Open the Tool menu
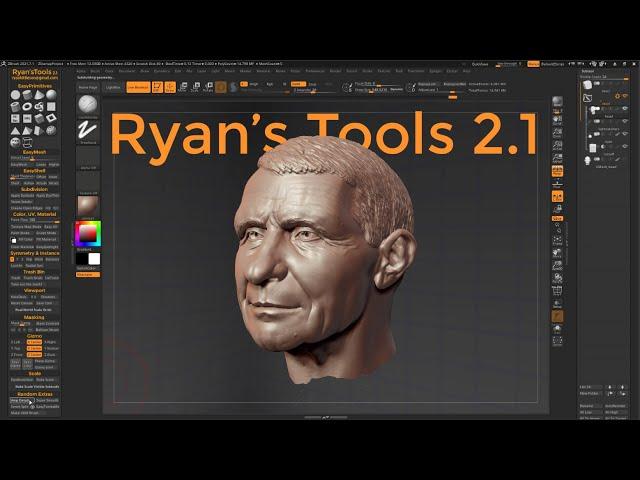Image resolution: width=640 pixels, height=480 pixels. click(399, 71)
